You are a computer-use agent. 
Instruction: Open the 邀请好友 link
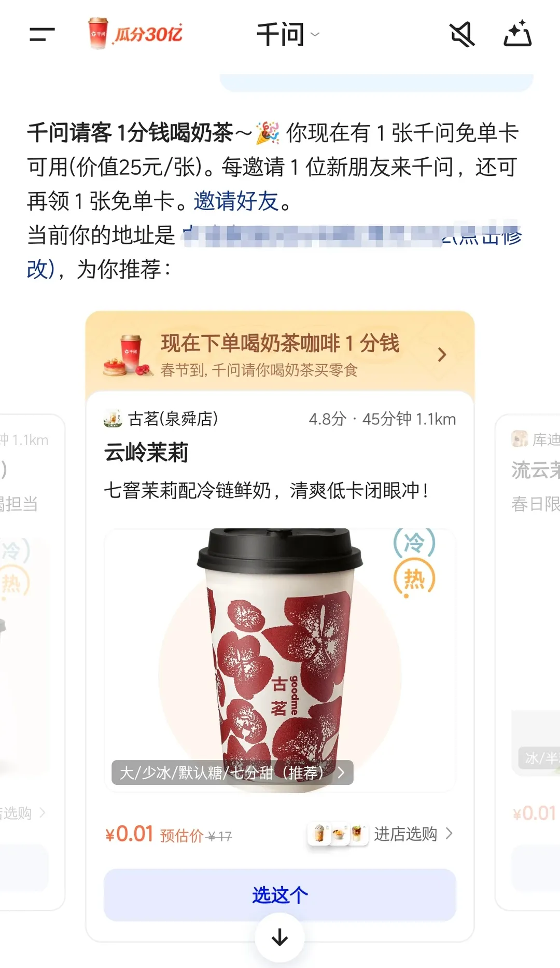coord(236,201)
